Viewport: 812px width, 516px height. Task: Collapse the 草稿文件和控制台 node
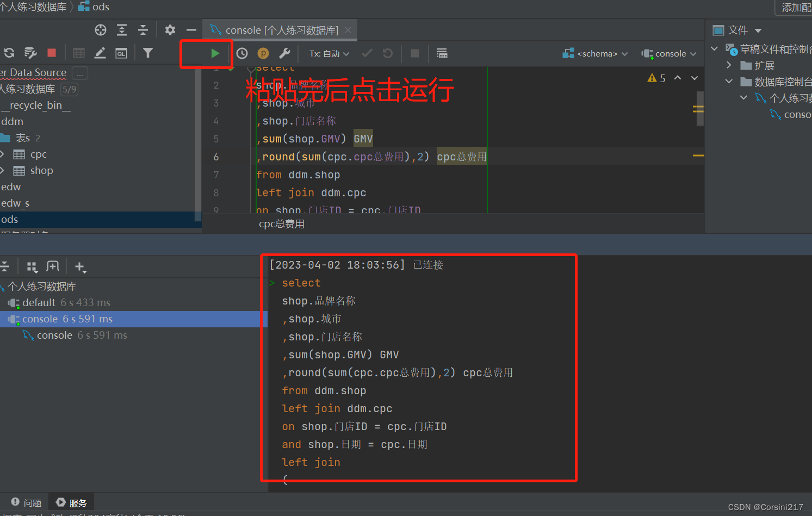coord(715,49)
